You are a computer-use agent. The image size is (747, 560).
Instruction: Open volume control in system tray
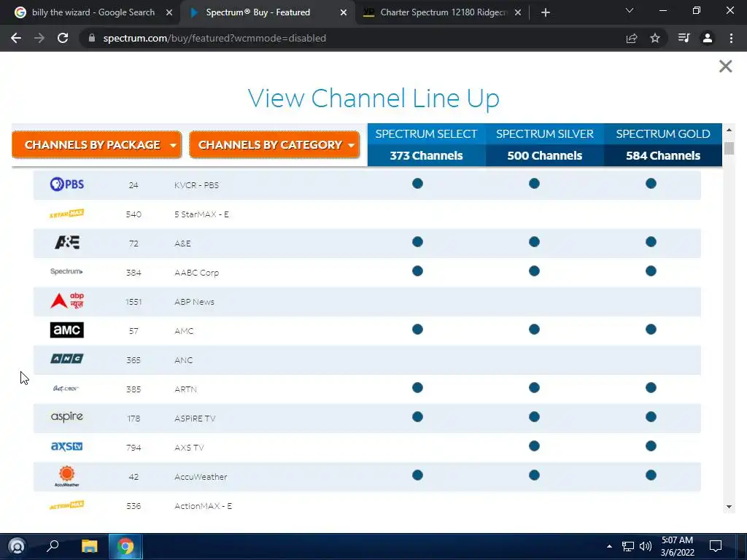[646, 545]
